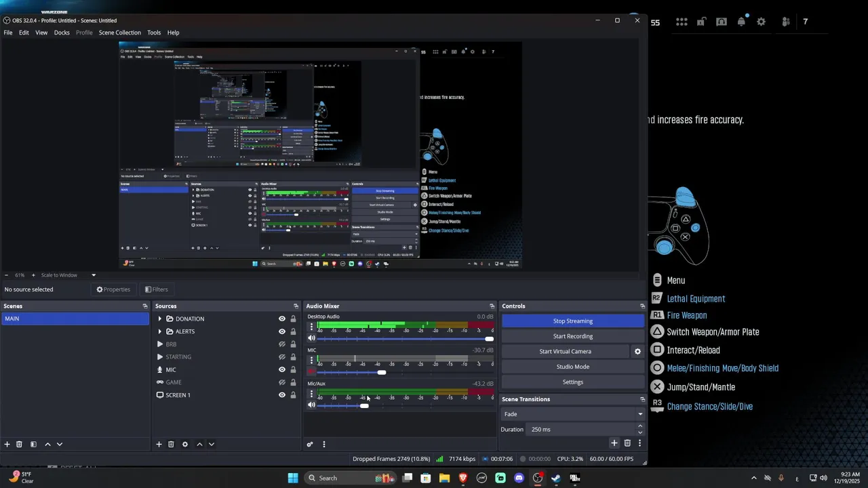Viewport: 868px width, 488px height.
Task: Remove scene transition trash icon
Action: 627,443
